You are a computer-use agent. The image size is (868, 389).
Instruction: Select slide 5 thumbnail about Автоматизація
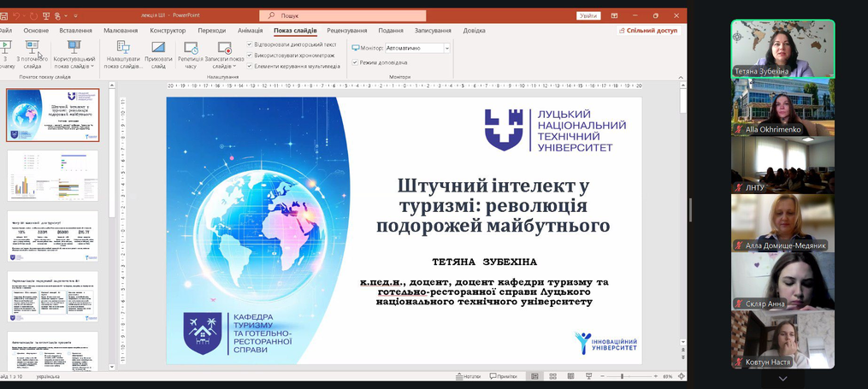pos(52,351)
